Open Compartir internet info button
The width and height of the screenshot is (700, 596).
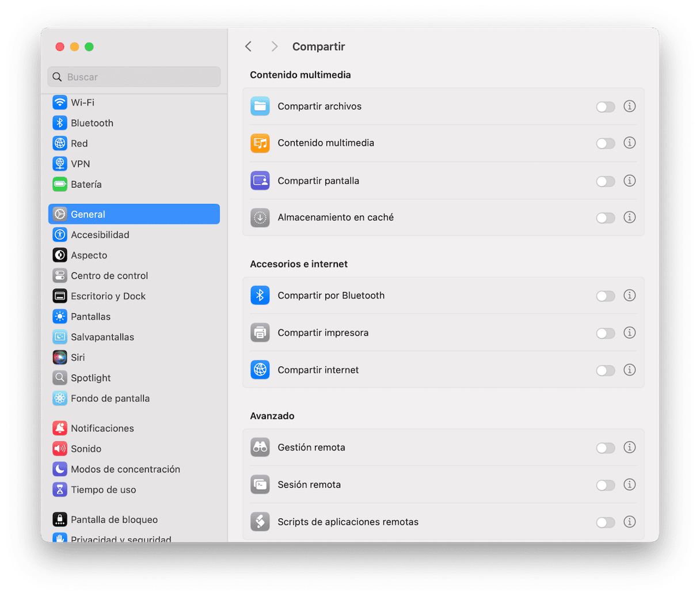630,370
